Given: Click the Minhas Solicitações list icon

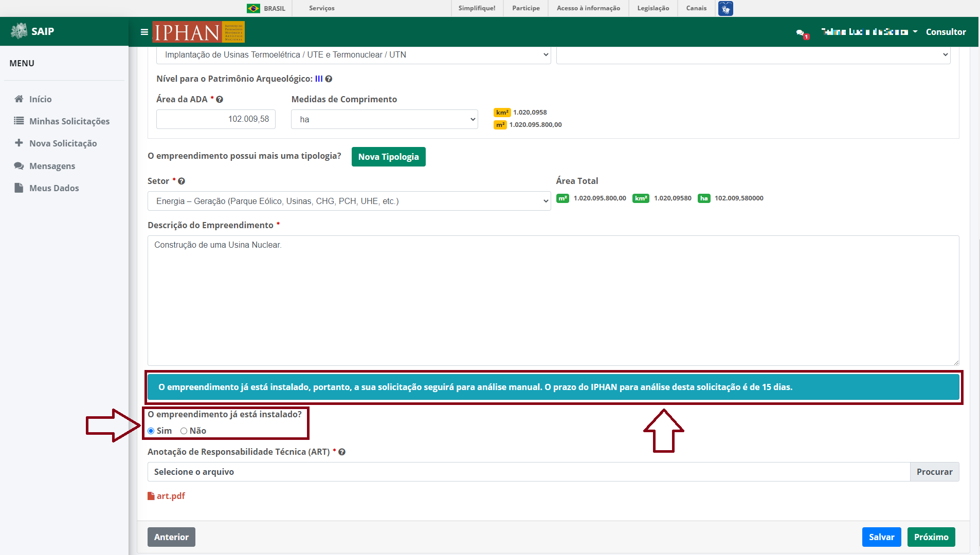Looking at the screenshot, I should 19,121.
